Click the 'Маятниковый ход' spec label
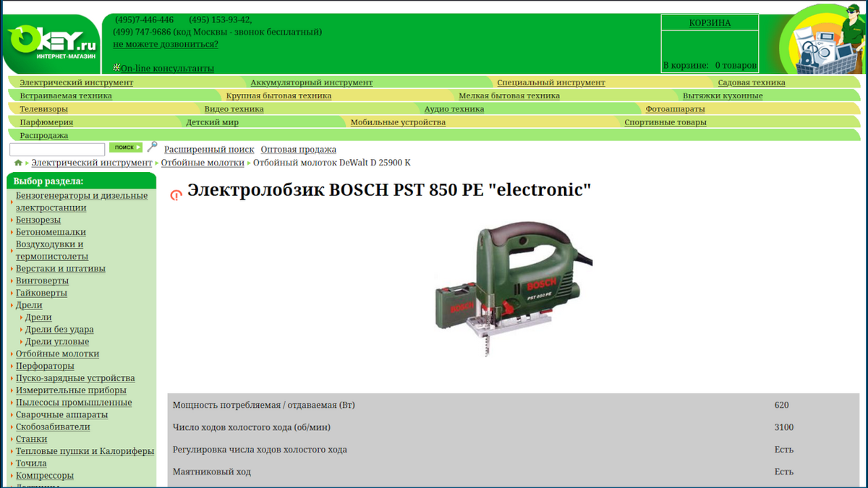This screenshot has width=868, height=488. click(x=212, y=472)
